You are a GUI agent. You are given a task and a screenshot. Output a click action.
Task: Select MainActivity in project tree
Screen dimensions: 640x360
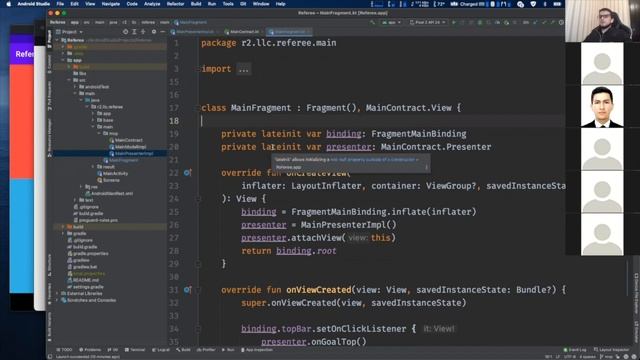113,173
